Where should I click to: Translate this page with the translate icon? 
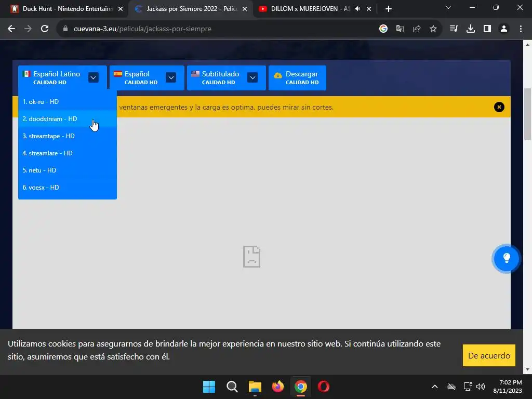[400, 29]
